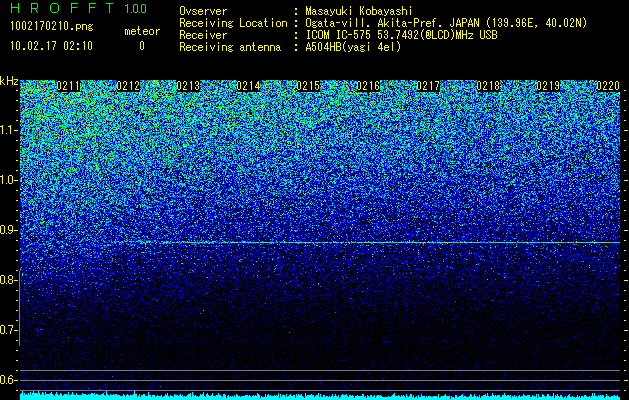Image resolution: width=629 pixels, height=400 pixels.
Task: Click the 0217 time marker
Action: (x=428, y=86)
